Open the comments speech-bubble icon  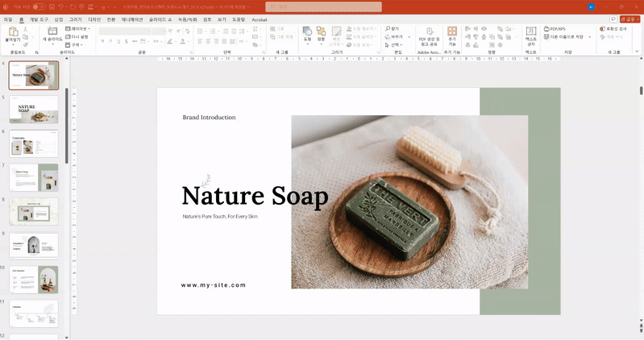[x=613, y=19]
